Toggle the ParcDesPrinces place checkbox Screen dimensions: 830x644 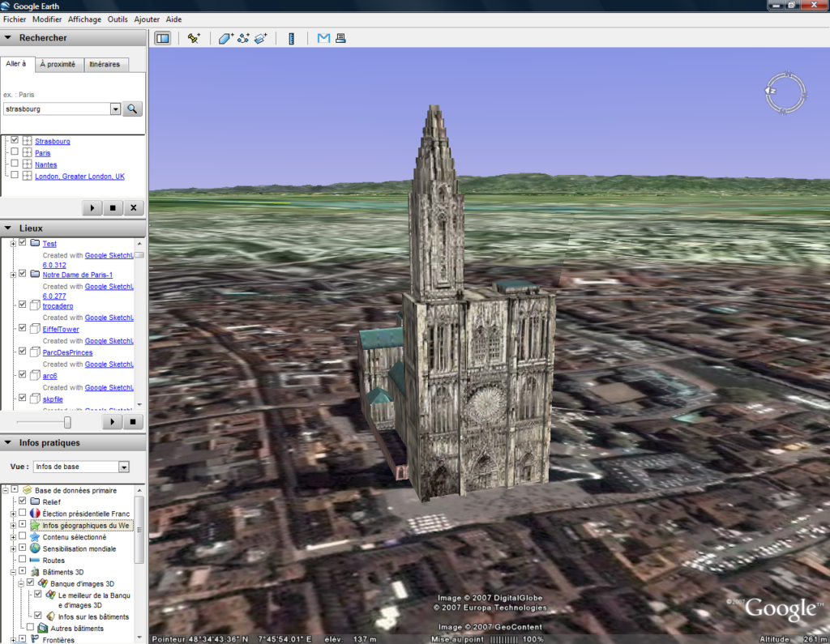coord(22,351)
